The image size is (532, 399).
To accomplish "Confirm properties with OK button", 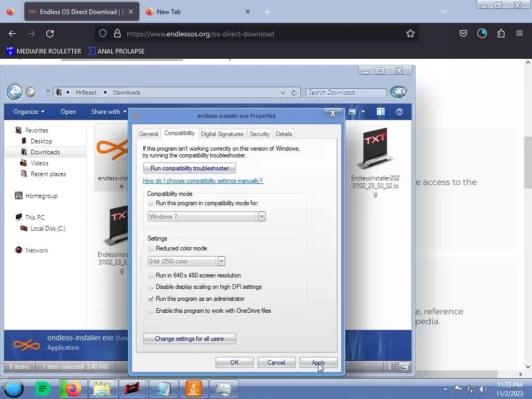I will coord(234,363).
